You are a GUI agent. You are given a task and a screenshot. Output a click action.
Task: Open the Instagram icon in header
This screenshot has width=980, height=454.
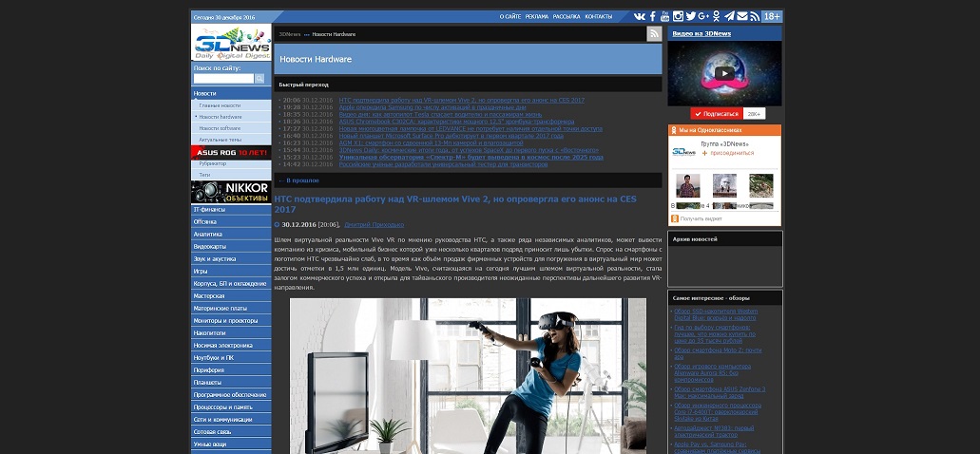(678, 16)
